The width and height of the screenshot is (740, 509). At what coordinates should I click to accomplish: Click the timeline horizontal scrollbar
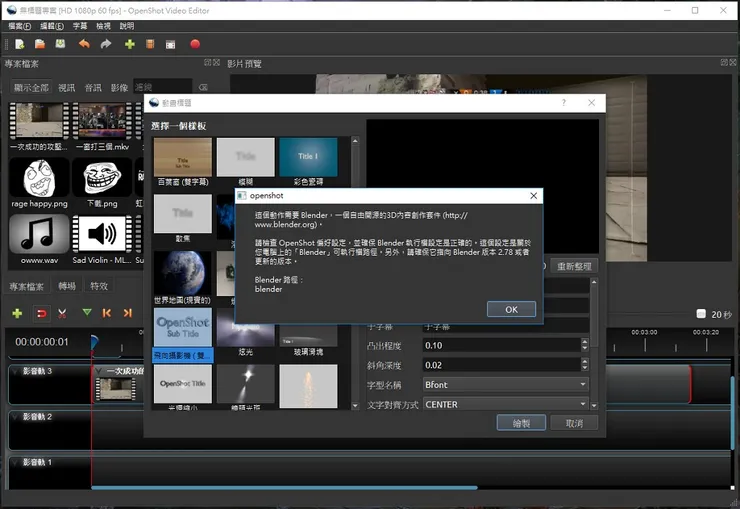284,487
